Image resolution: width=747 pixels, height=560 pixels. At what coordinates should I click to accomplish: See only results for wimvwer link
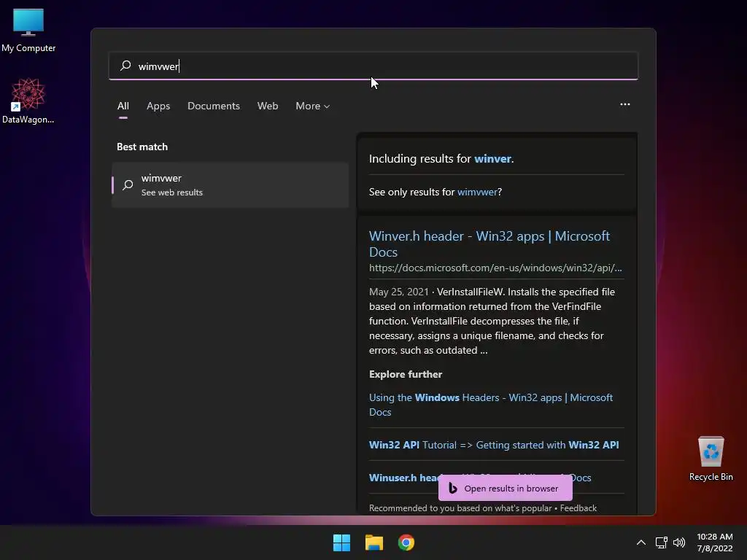pyautogui.click(x=477, y=192)
